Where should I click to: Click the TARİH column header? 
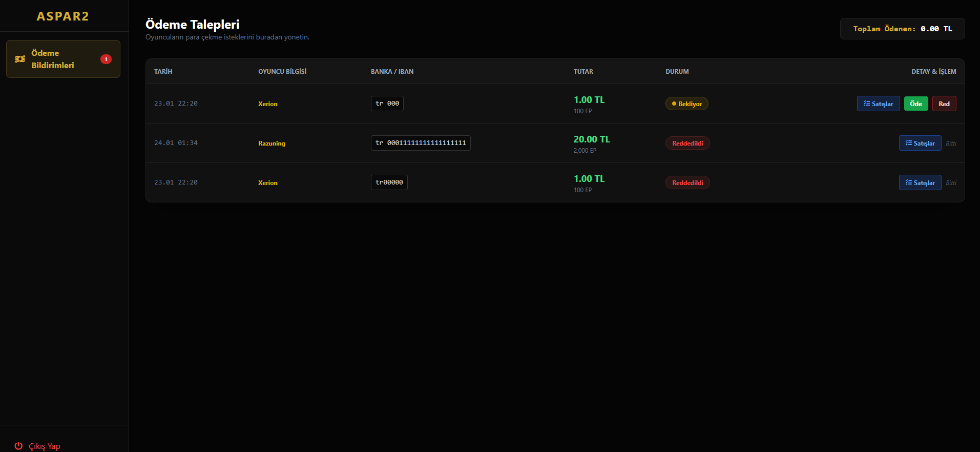163,72
